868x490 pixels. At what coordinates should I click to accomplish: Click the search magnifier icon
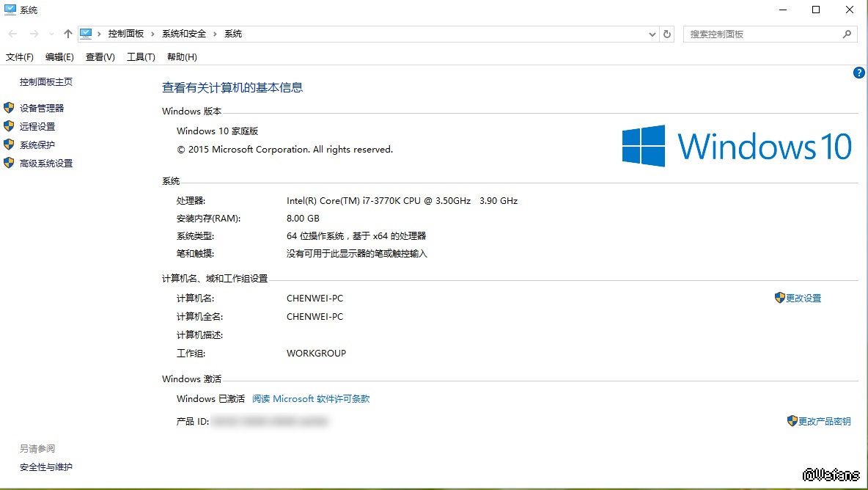[847, 34]
